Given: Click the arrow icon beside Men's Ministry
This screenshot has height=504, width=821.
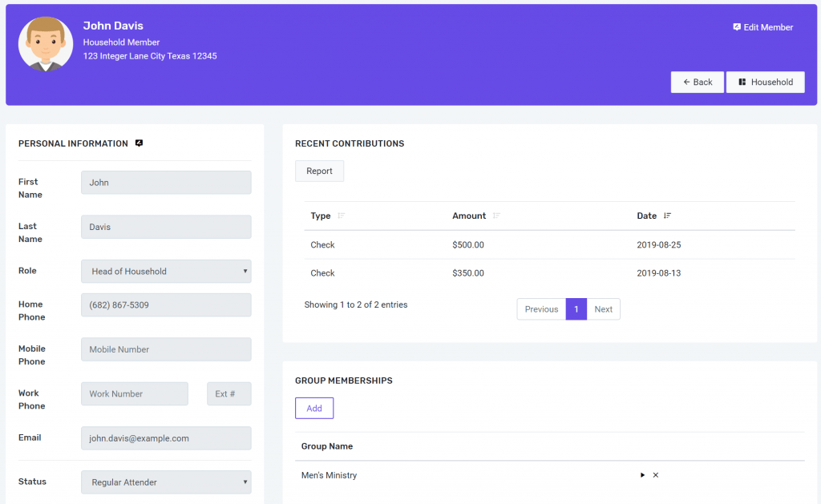Looking at the screenshot, I should point(641,474).
